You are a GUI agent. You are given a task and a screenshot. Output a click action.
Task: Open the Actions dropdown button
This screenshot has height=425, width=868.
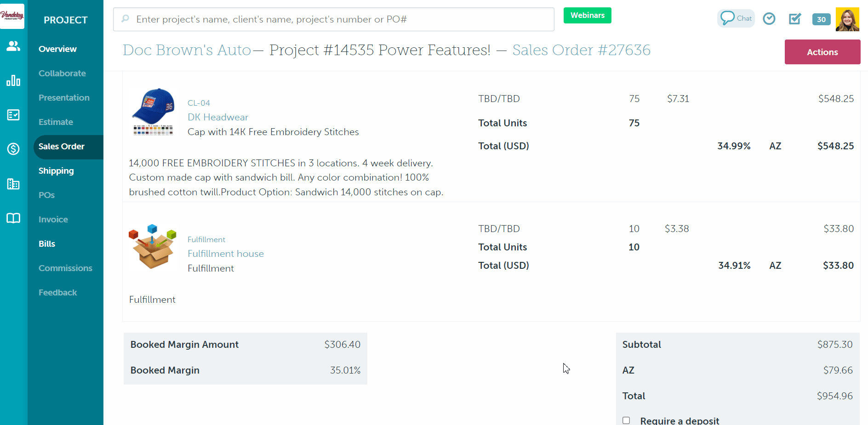(x=822, y=52)
